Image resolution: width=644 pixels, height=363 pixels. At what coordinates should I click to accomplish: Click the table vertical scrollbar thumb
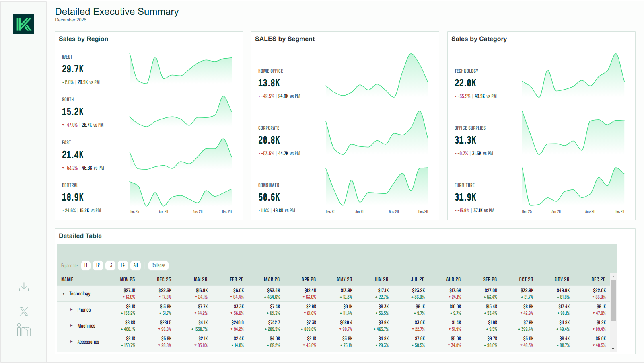[613, 301]
